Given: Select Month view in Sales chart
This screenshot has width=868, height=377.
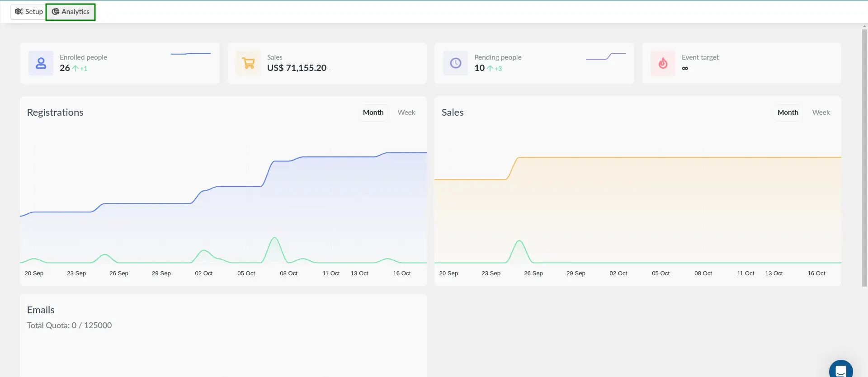Looking at the screenshot, I should [788, 113].
